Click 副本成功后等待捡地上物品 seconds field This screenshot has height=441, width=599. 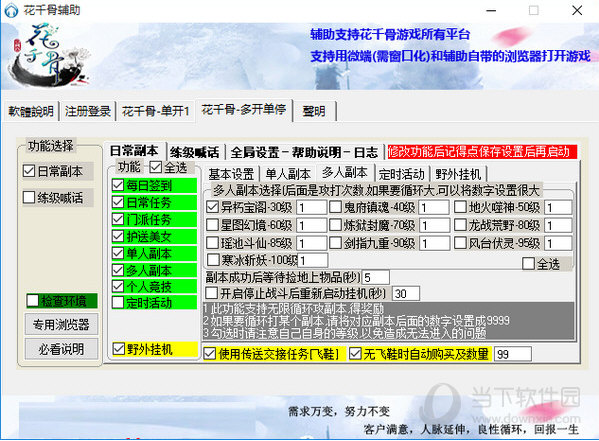[376, 277]
